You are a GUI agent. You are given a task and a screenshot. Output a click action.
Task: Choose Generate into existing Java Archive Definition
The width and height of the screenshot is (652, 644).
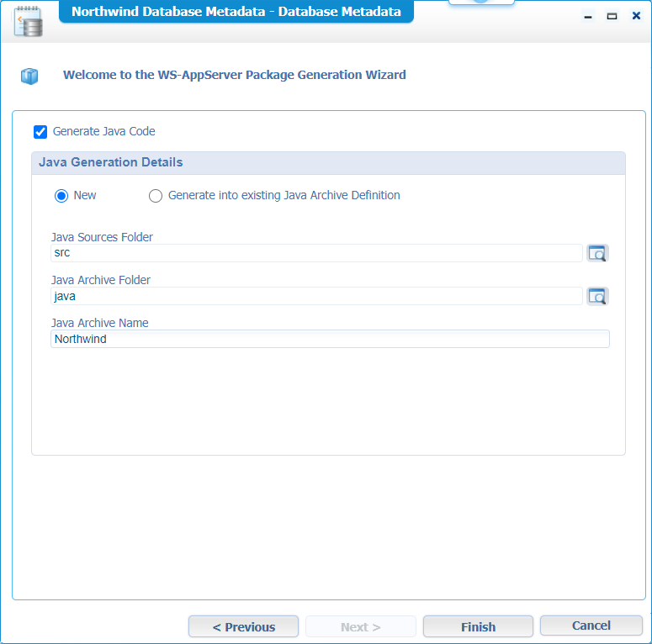[x=156, y=196]
